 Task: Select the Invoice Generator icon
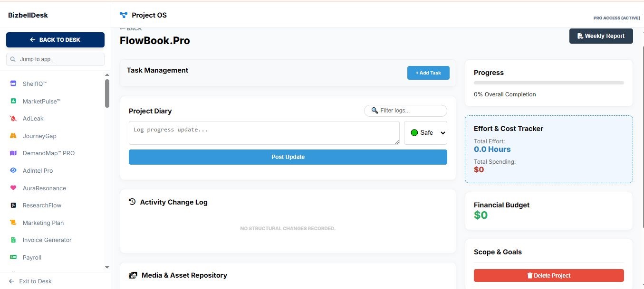point(13,240)
